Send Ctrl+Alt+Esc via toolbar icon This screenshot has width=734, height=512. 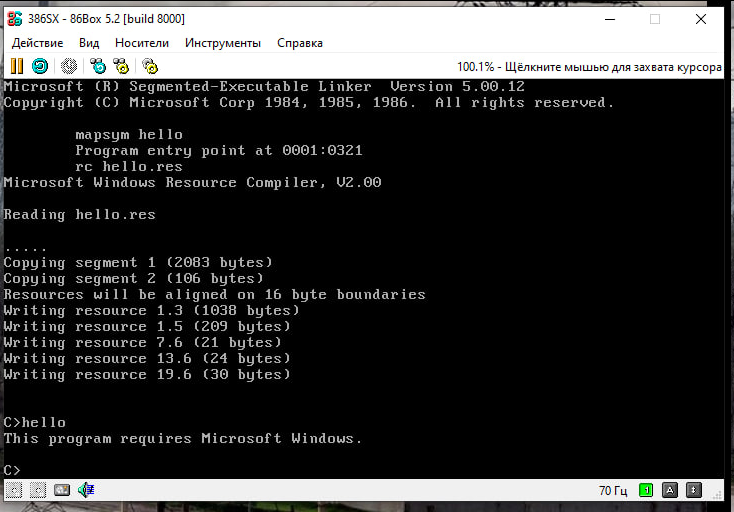[121, 66]
